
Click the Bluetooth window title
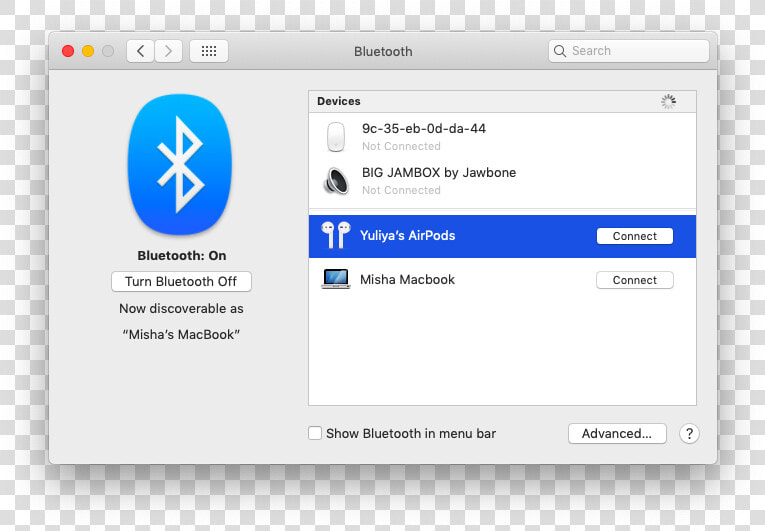tap(383, 52)
